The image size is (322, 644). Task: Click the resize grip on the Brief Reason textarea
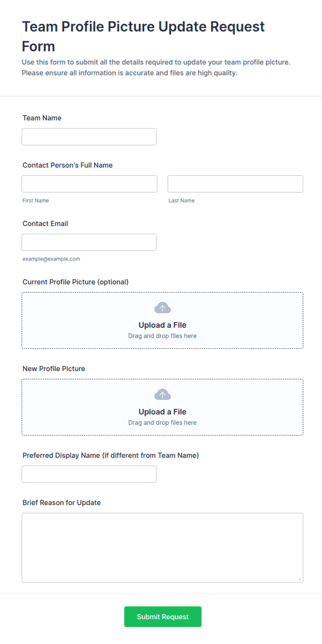tap(299, 579)
